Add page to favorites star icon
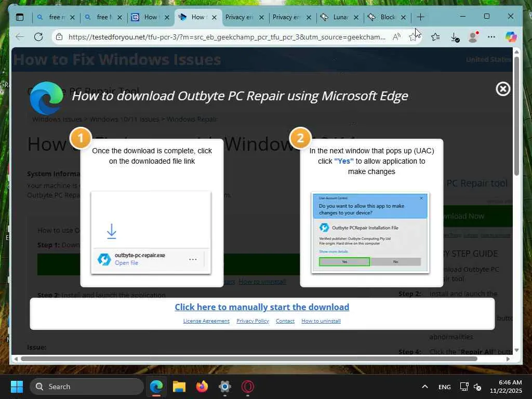The image size is (532, 399). click(x=413, y=37)
